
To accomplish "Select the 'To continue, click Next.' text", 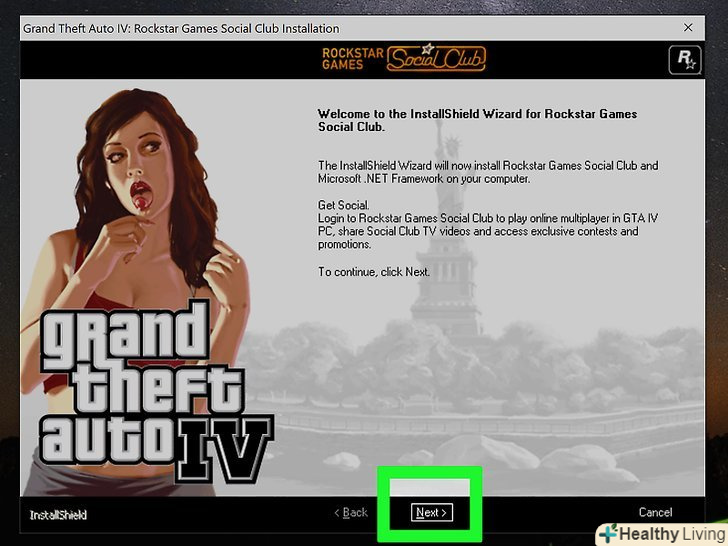I will tap(374, 272).
